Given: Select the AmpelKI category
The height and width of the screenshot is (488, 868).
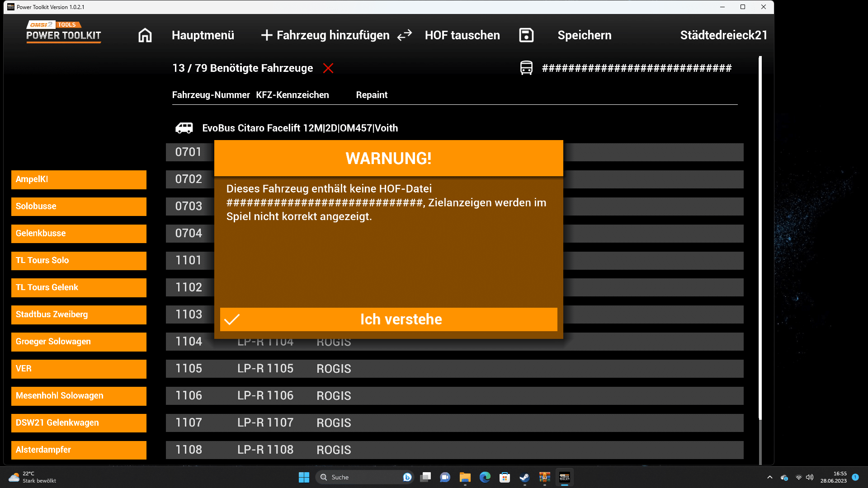Looking at the screenshot, I should click(x=79, y=179).
